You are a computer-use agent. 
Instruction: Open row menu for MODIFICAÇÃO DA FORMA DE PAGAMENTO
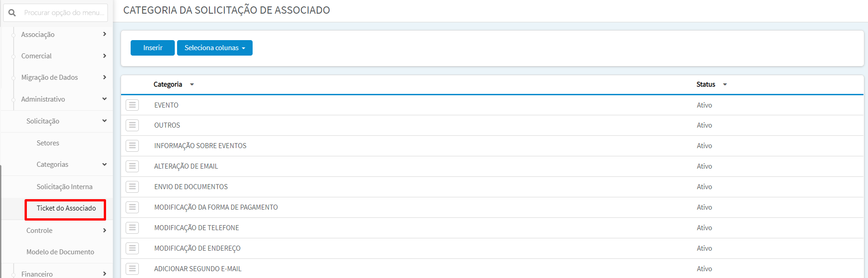pos(132,207)
